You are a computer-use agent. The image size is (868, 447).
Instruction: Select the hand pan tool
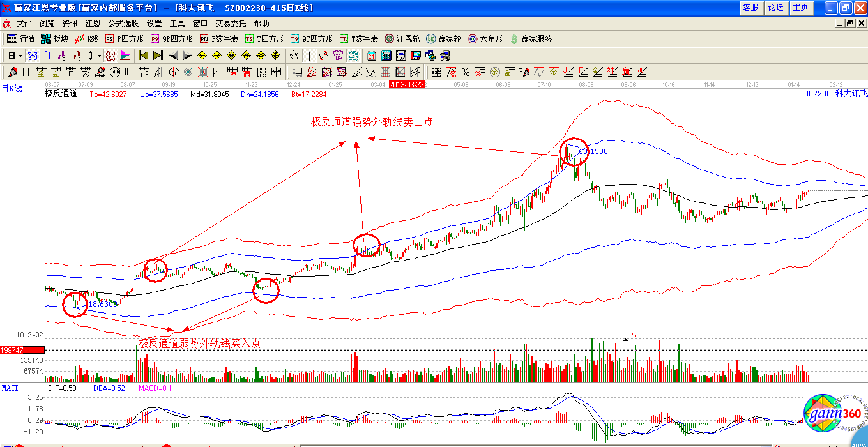(x=294, y=56)
